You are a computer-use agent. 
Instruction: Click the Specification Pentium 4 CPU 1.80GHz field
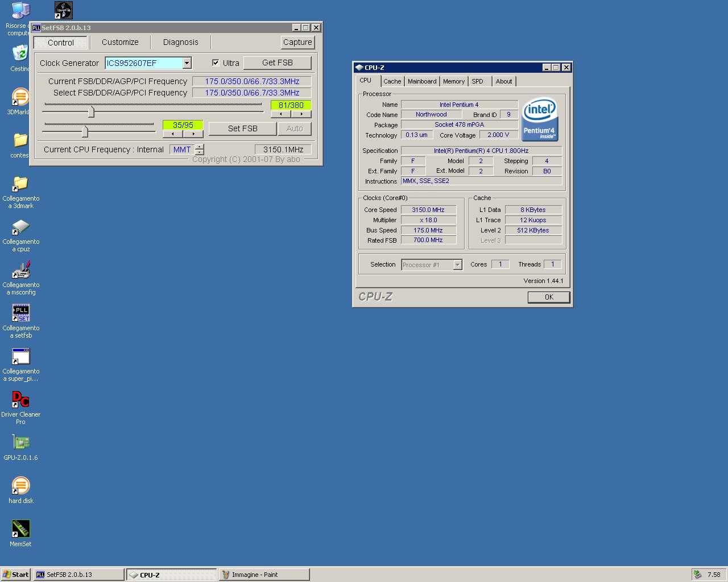pyautogui.click(x=481, y=151)
